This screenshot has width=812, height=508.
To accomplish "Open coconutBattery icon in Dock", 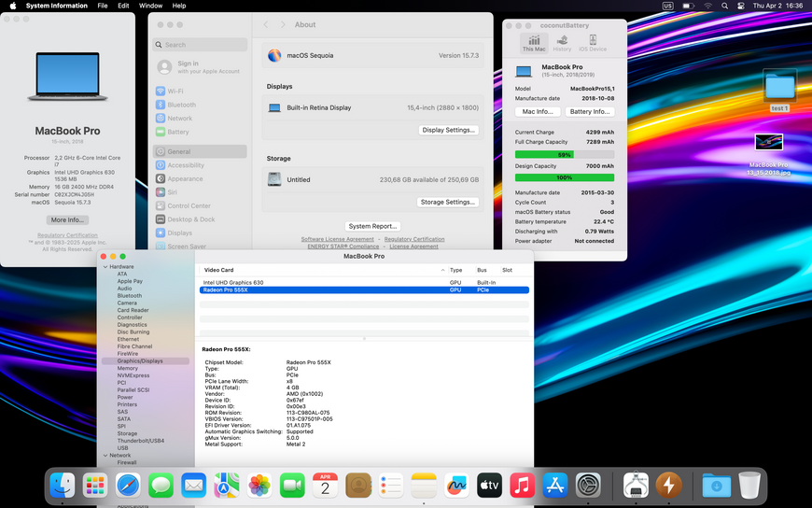I will [x=668, y=486].
